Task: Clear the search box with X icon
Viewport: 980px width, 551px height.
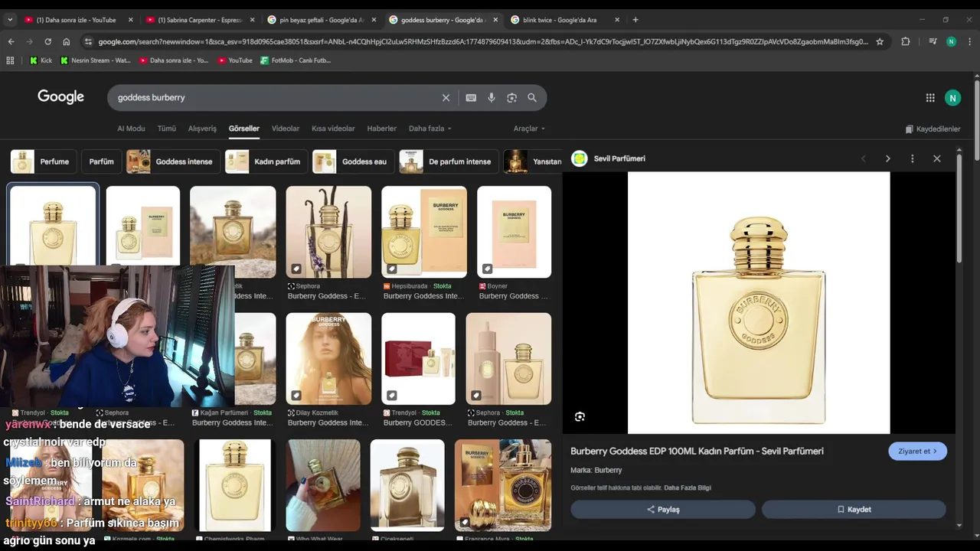Action: click(446, 98)
